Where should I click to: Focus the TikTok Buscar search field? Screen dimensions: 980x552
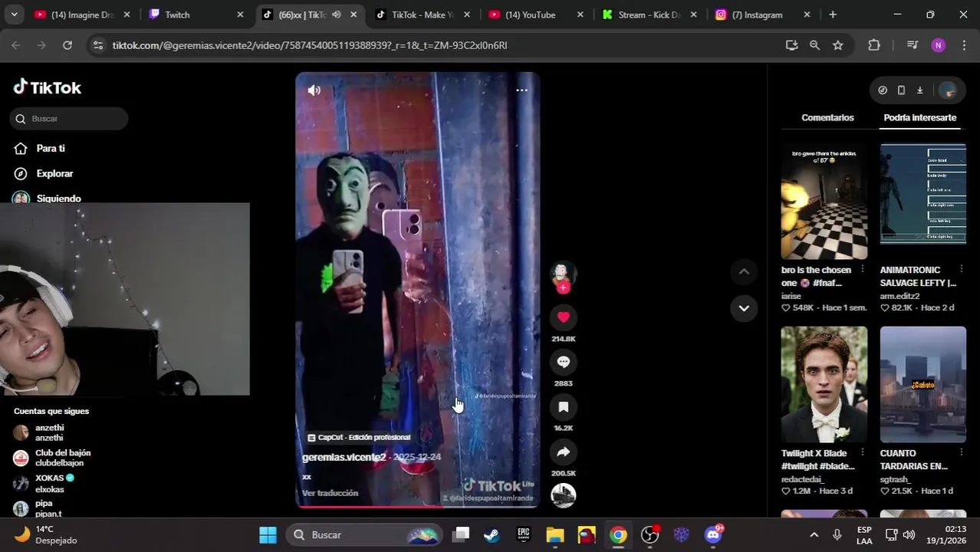69,119
